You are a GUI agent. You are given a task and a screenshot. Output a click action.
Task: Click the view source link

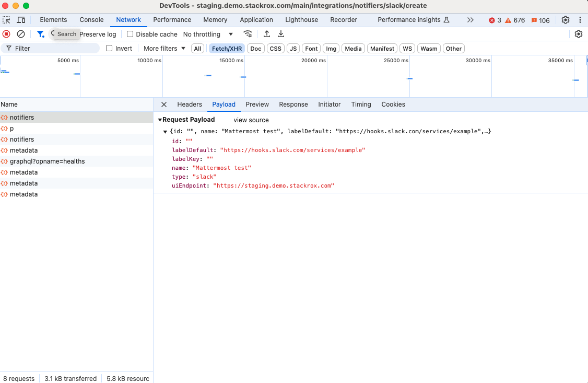251,120
